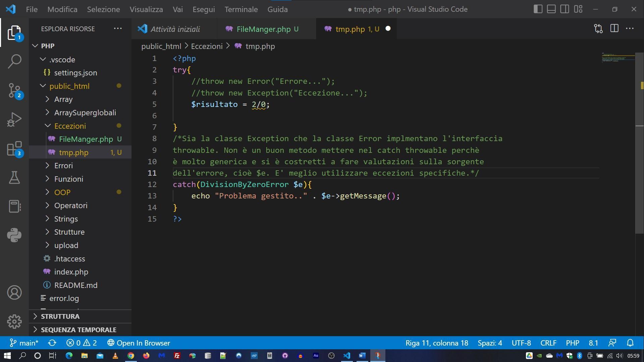Open the Search view icon
The height and width of the screenshot is (362, 644).
(14, 61)
